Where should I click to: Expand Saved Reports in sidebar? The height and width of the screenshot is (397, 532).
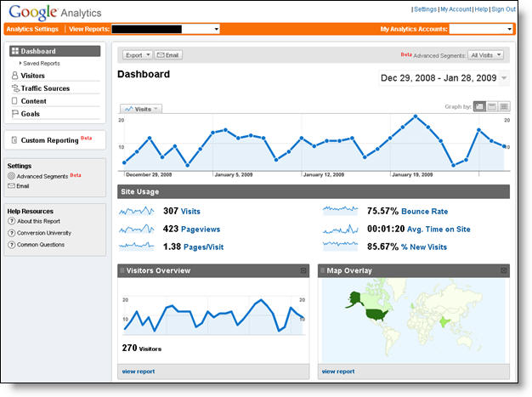pyautogui.click(x=39, y=64)
